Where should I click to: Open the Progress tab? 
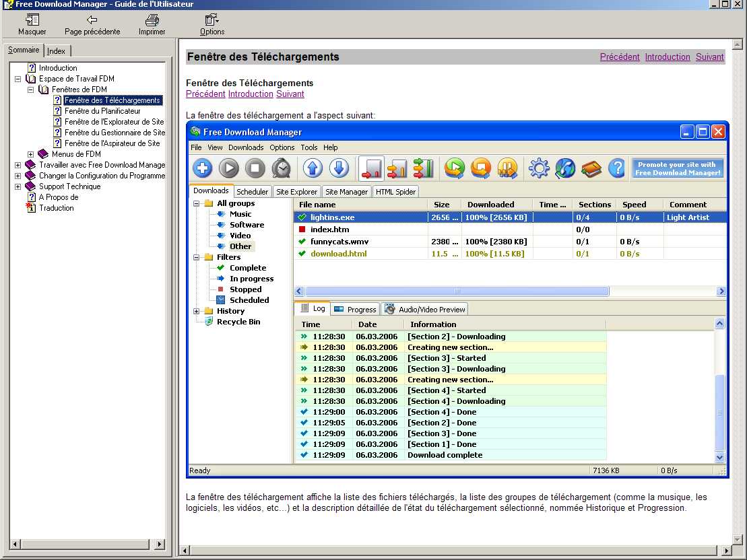356,310
